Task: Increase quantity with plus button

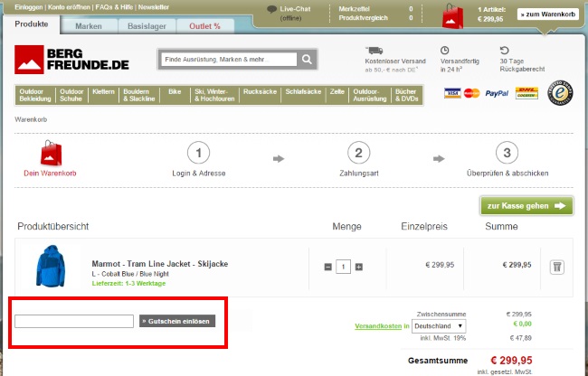Action: tap(359, 267)
